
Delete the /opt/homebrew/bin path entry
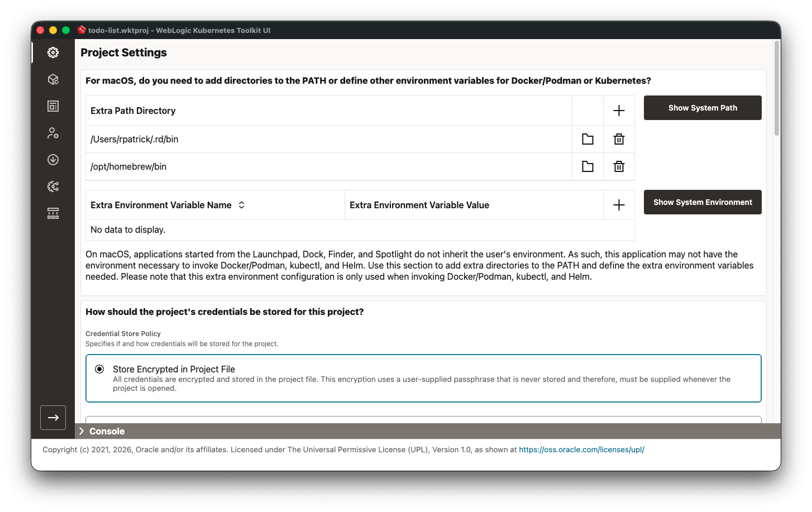tap(619, 166)
